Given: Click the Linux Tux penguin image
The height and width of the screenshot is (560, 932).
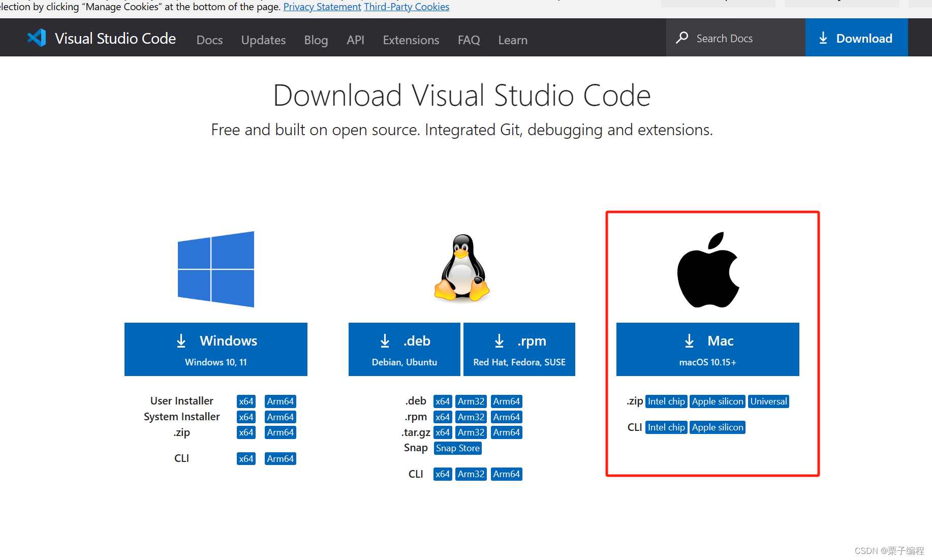Looking at the screenshot, I should click(x=462, y=267).
